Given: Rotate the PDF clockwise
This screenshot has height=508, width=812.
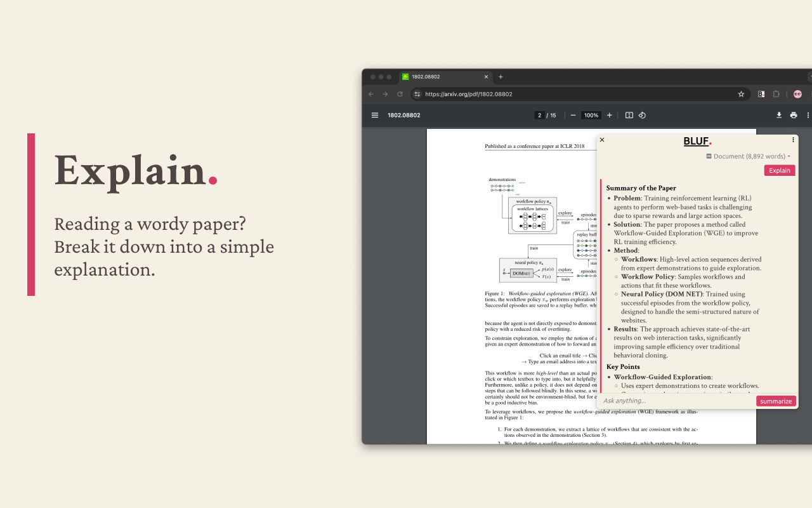Looking at the screenshot, I should pyautogui.click(x=642, y=115).
